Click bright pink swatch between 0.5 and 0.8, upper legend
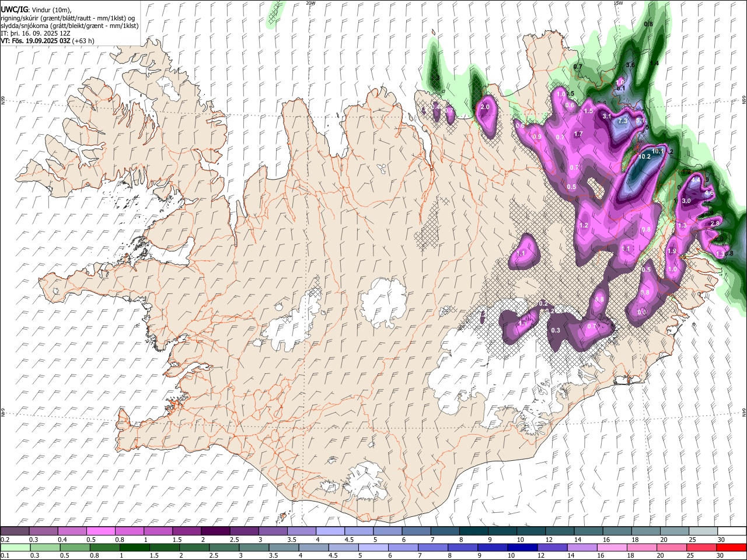Screen dimensions: 747x560 coord(101,531)
